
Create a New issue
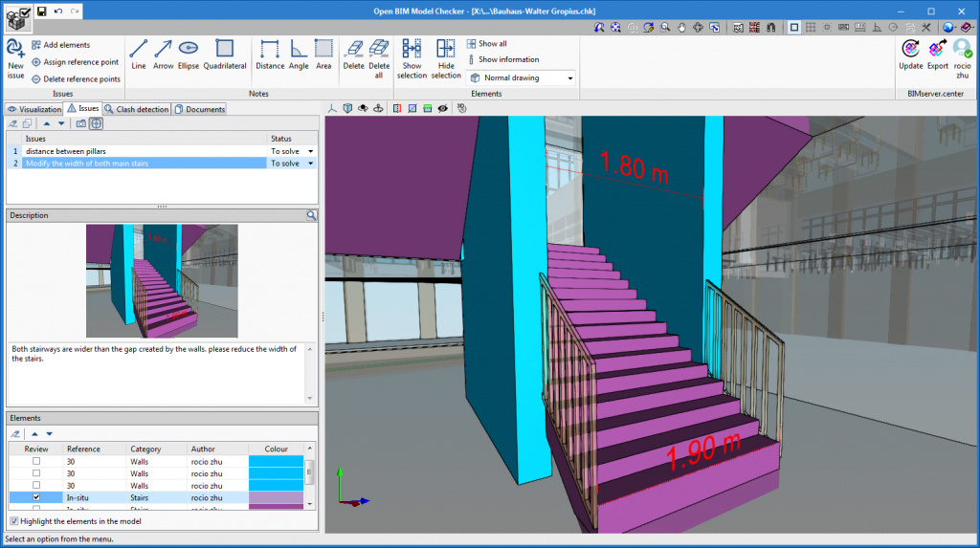tap(15, 58)
